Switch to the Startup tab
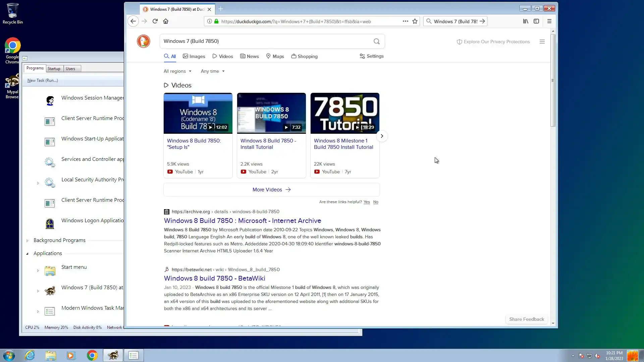 point(54,68)
